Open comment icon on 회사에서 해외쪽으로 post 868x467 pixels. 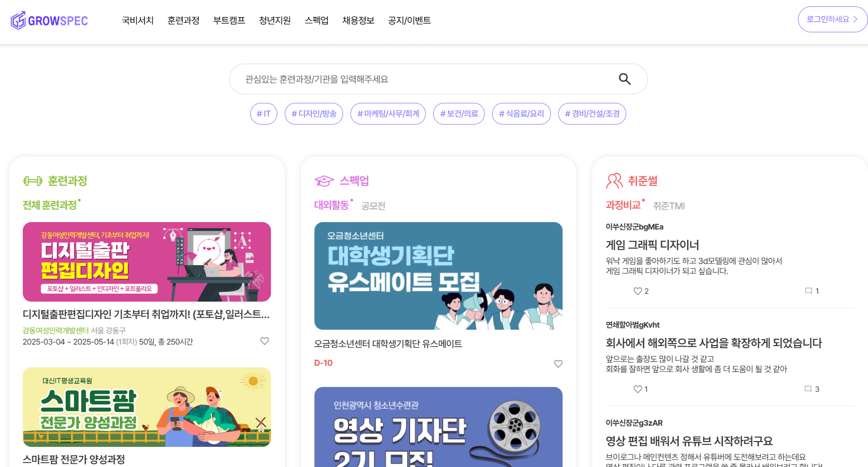pyautogui.click(x=808, y=389)
